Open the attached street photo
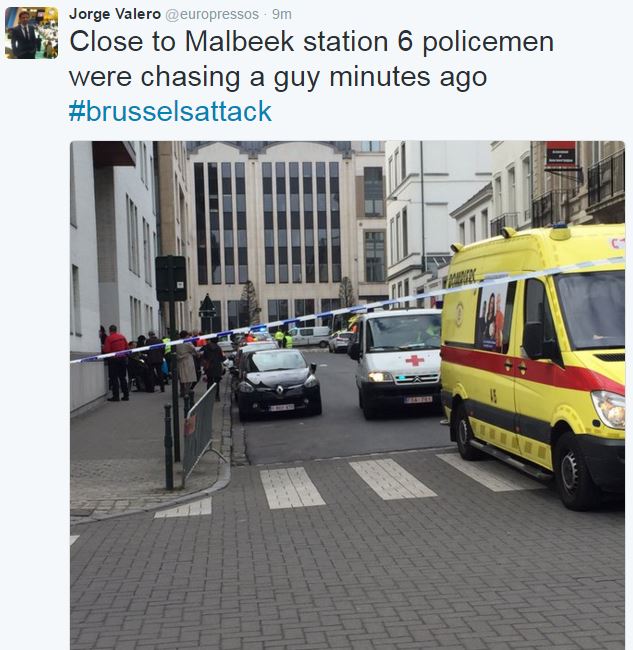 [347, 395]
